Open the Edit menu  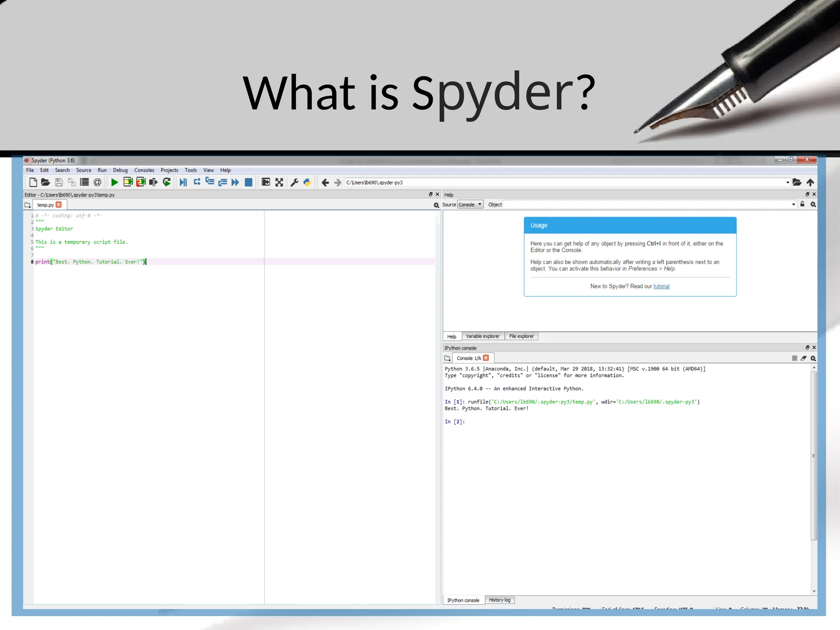[44, 170]
